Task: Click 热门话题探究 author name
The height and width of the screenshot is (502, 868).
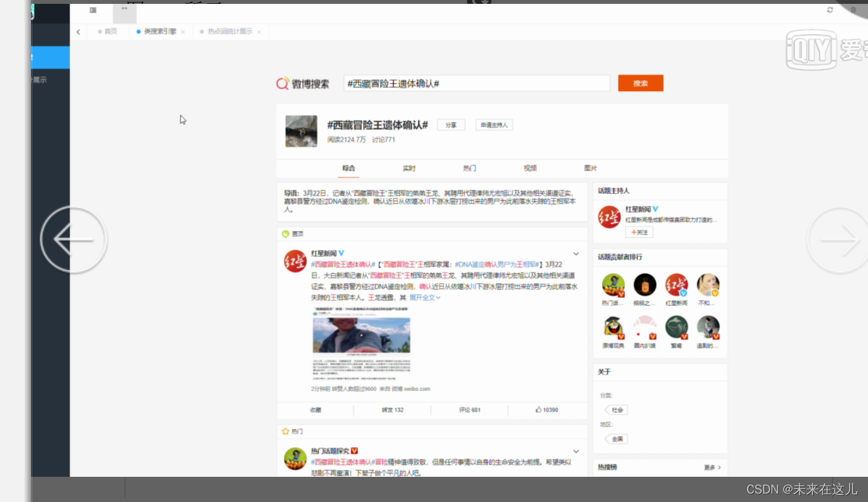Action: 330,451
